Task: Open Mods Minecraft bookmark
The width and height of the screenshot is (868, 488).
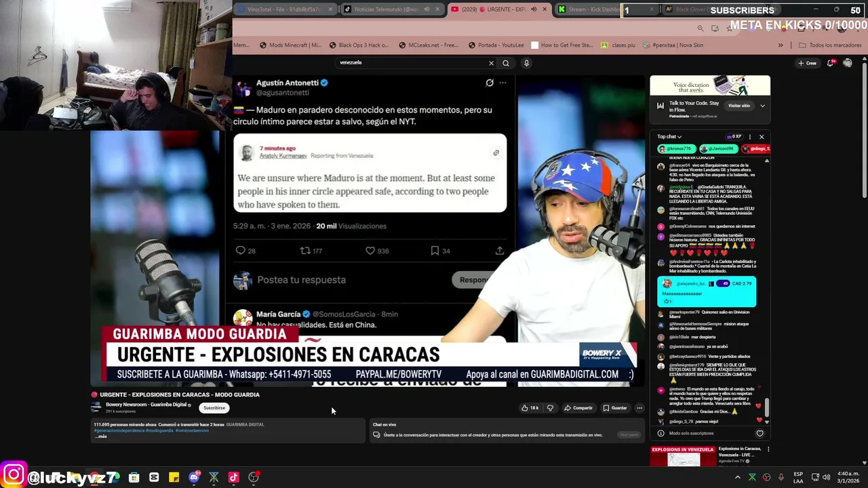Action: click(x=290, y=45)
